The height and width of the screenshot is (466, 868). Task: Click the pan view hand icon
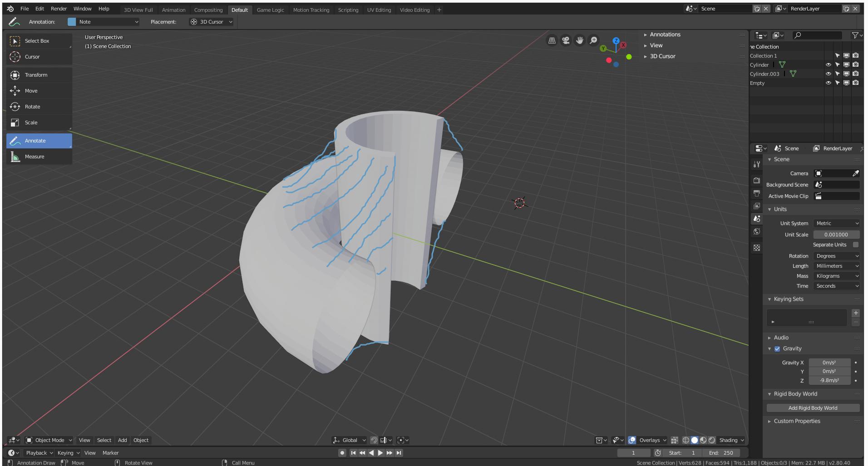tap(580, 40)
